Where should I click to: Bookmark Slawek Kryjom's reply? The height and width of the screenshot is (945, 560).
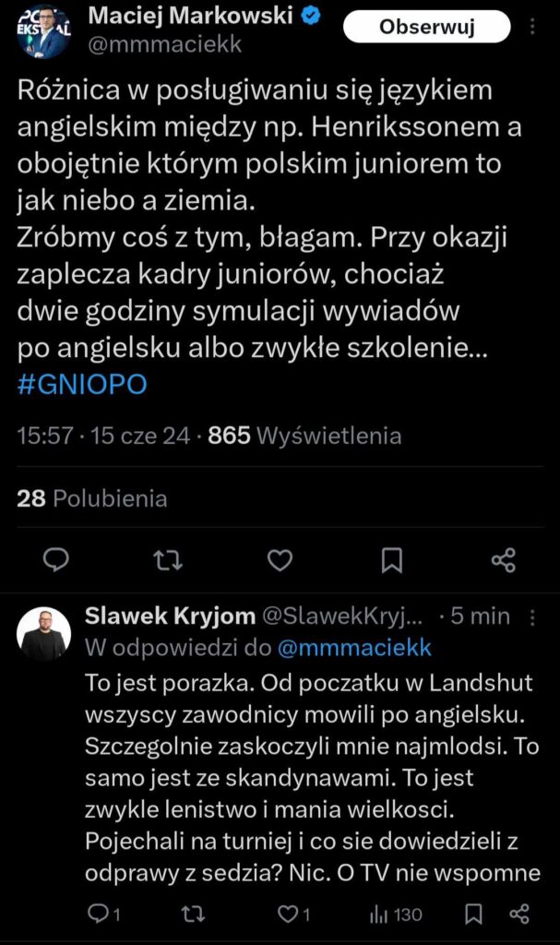pyautogui.click(x=473, y=914)
